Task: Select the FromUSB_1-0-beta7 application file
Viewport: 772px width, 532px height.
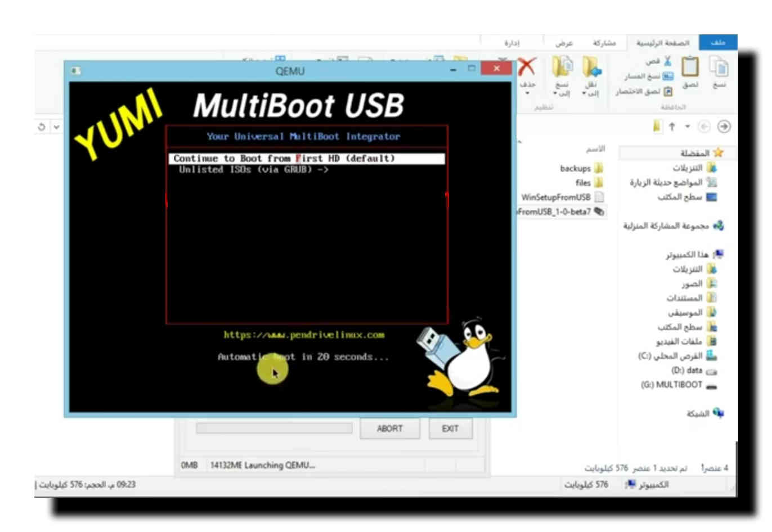Action: pyautogui.click(x=561, y=212)
